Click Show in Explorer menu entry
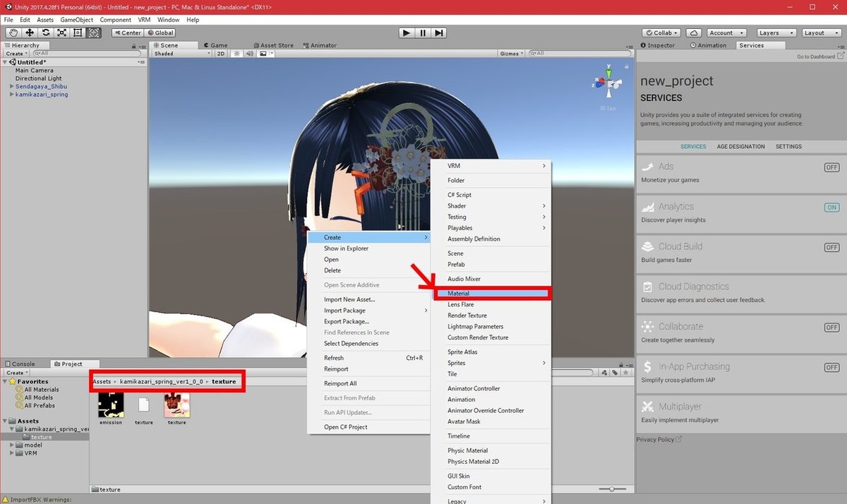This screenshot has width=847, height=504. click(x=368, y=248)
